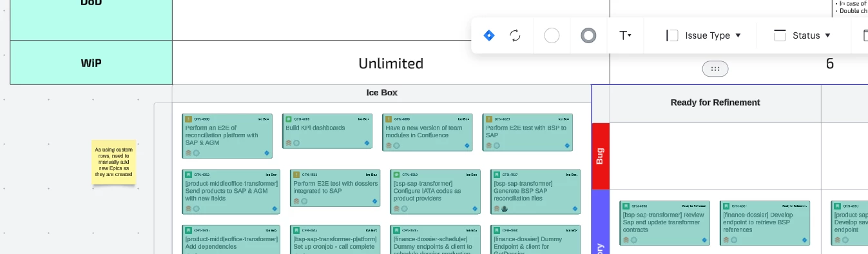868x254 pixels.
Task: Click Jira diamond icon on 'Build KPI dashboards' card
Action: [x=367, y=144]
